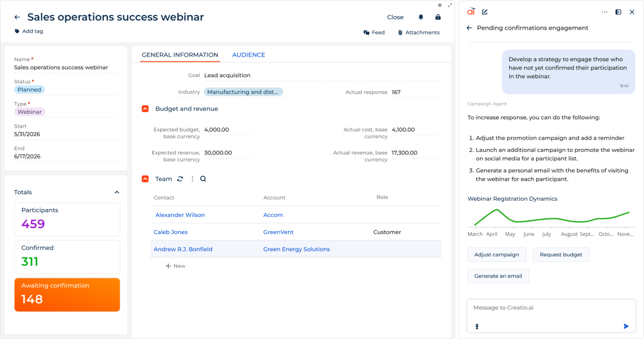This screenshot has height=339, width=644.
Task: Select the Awaiting confirmation orange tile
Action: click(x=67, y=295)
